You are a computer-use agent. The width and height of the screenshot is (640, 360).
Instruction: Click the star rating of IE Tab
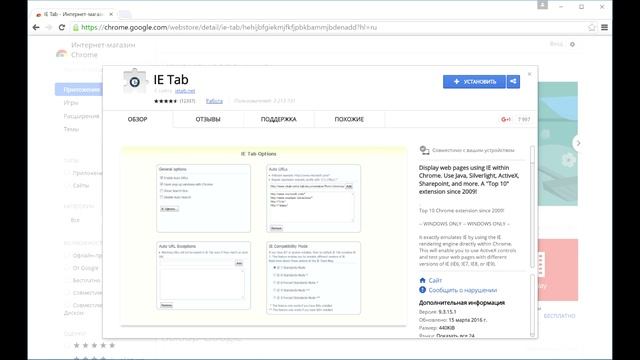165,101
